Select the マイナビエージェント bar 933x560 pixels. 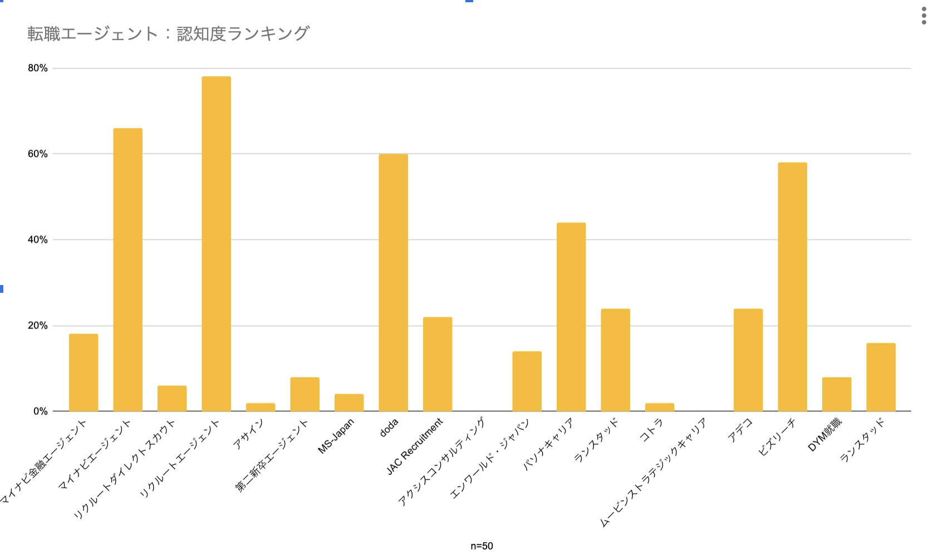(128, 270)
